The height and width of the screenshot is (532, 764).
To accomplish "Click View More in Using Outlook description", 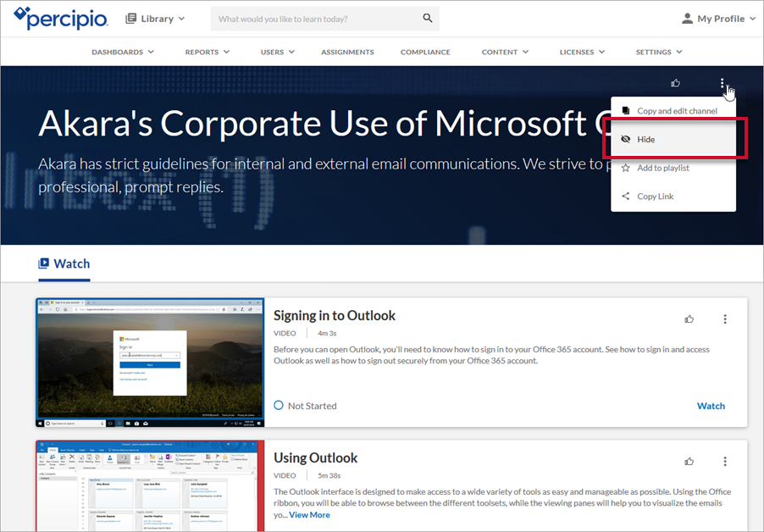I will (309, 515).
